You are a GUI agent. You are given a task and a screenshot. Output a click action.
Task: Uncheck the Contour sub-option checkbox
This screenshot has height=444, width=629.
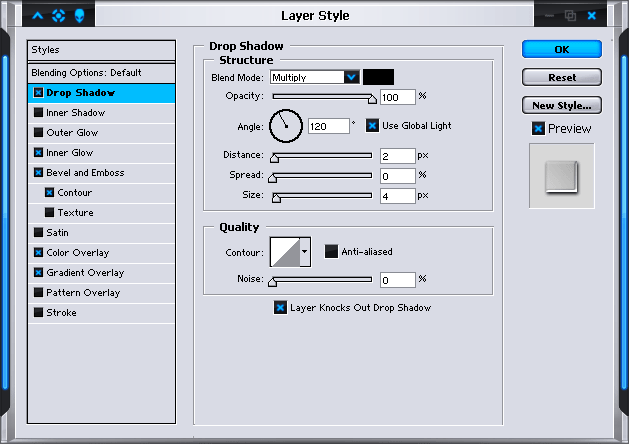(x=49, y=193)
